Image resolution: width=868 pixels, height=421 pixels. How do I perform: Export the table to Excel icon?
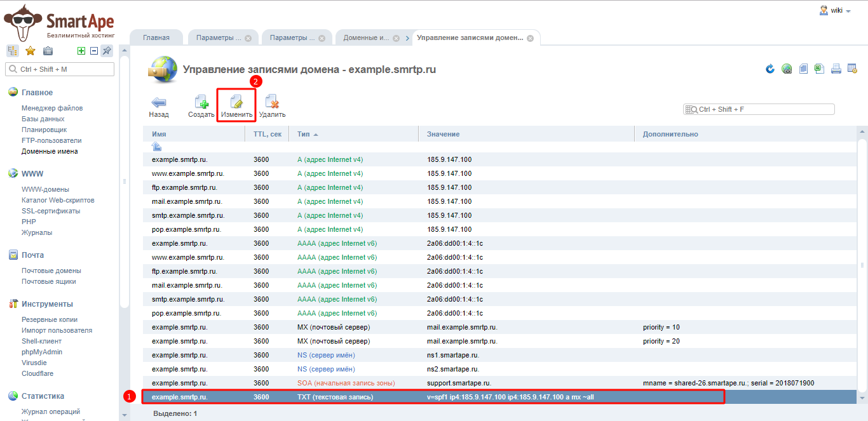820,69
